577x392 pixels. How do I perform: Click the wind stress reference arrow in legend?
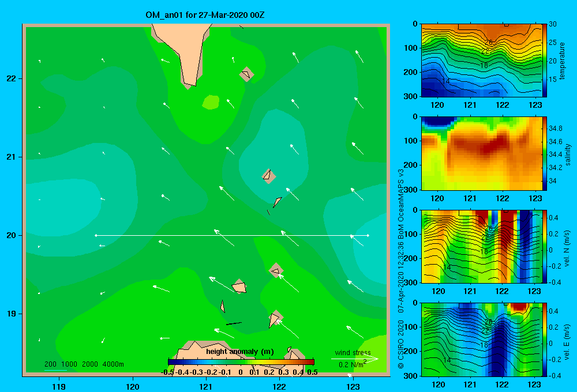click(354, 359)
